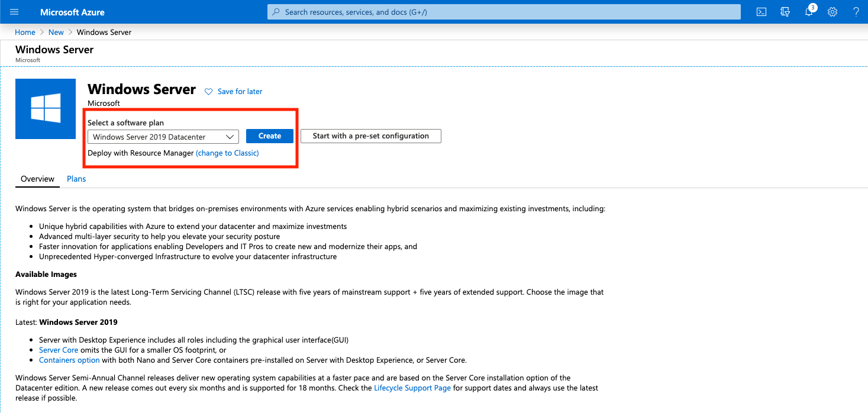
Task: Click the Windows Server logo tile
Action: 46,109
